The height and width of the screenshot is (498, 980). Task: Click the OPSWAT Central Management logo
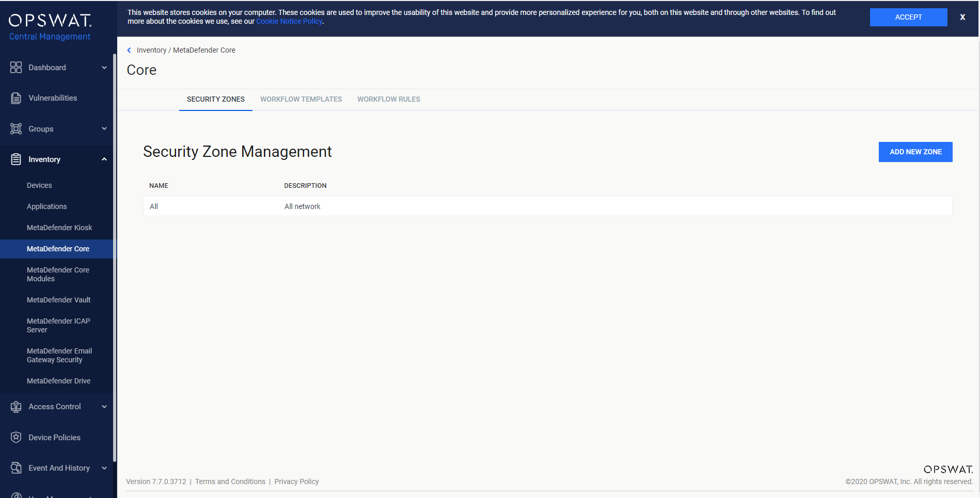[50, 27]
